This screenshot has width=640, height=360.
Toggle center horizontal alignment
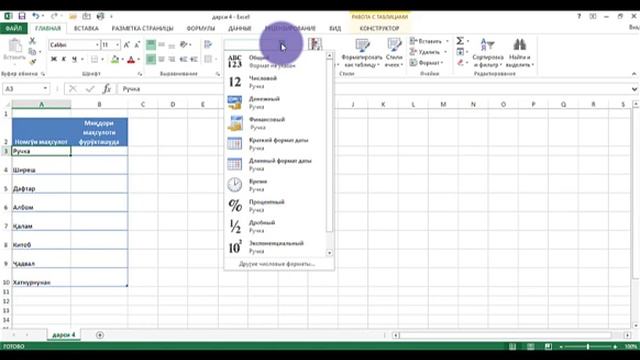(162, 60)
